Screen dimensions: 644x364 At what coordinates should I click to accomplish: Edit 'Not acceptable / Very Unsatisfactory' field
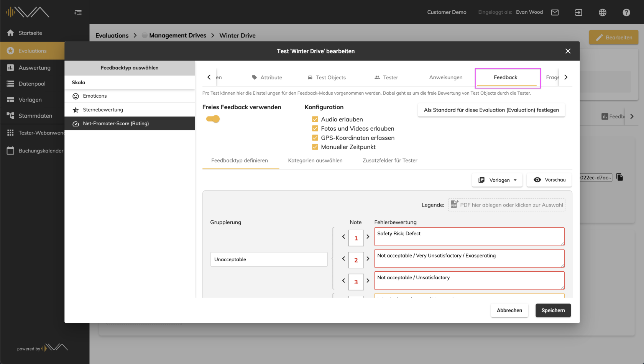(469, 259)
